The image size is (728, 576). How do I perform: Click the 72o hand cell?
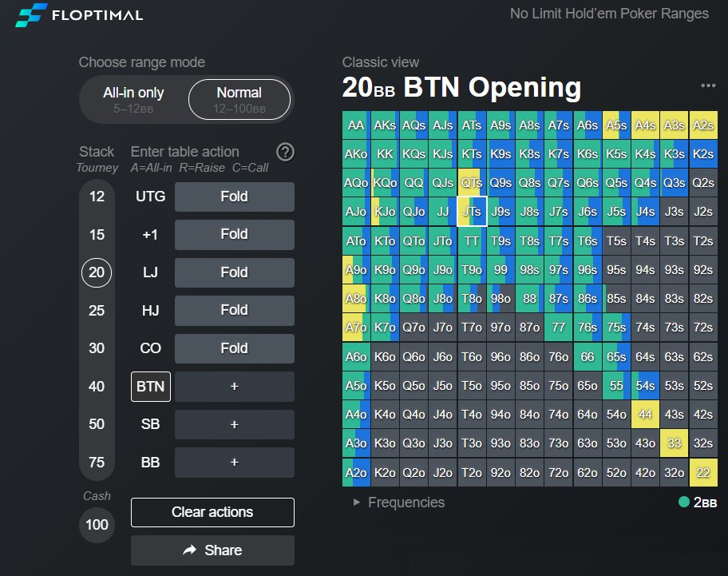coord(559,473)
